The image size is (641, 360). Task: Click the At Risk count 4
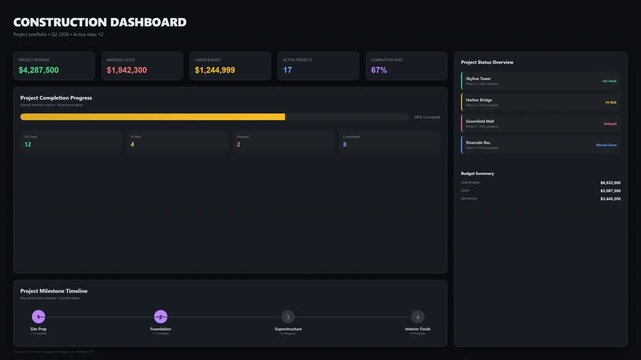click(132, 144)
